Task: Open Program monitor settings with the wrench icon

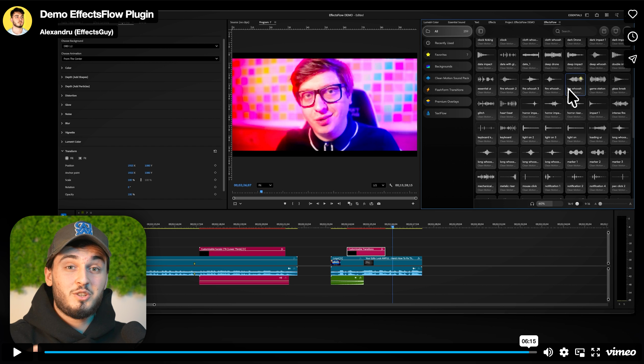Action: (391, 185)
